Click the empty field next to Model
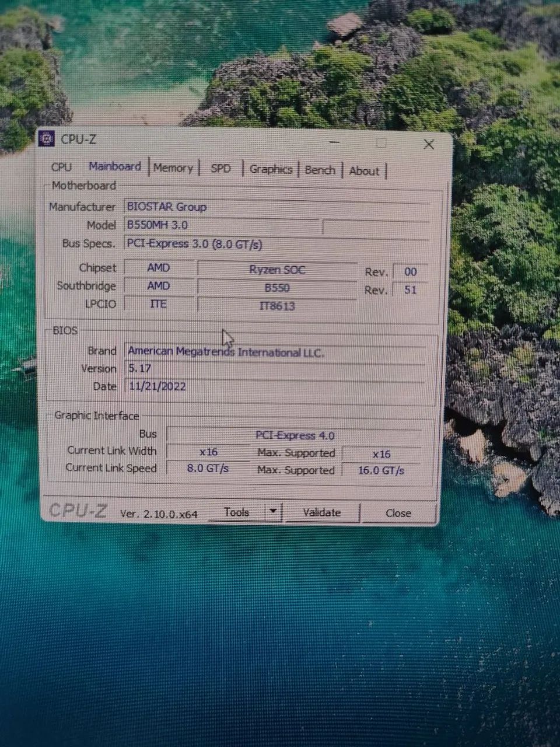Image resolution: width=560 pixels, height=747 pixels. [x=376, y=228]
